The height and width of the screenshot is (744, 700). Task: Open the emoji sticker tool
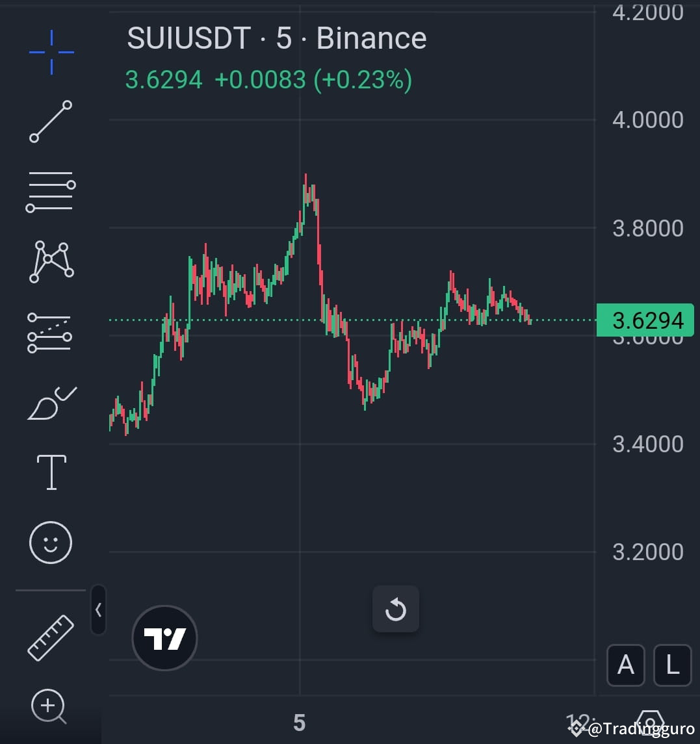point(51,542)
